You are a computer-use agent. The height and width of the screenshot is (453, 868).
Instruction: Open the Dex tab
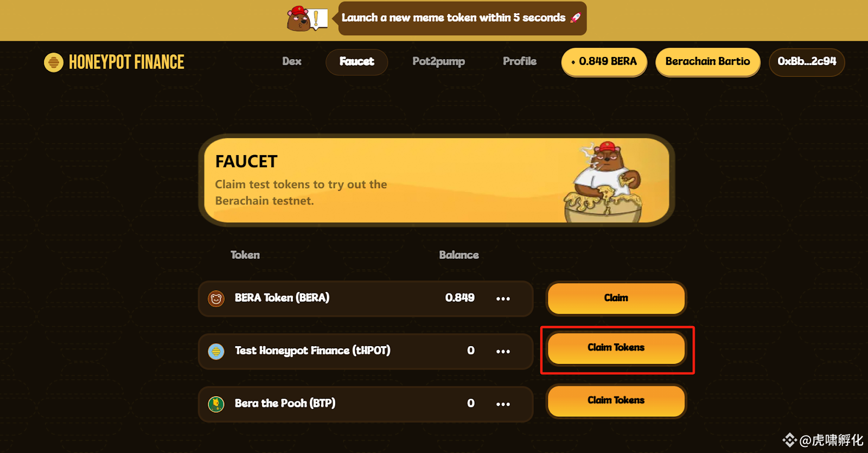coord(292,61)
